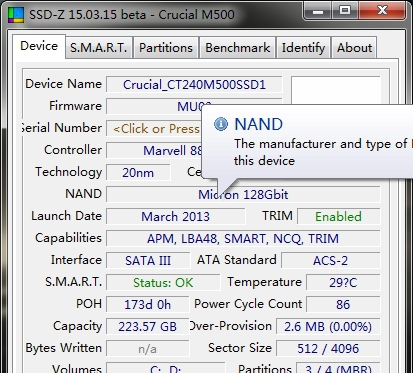Click the Sector Size 512 / 4096 value
Viewport: 413px width, 373px height.
(x=328, y=349)
